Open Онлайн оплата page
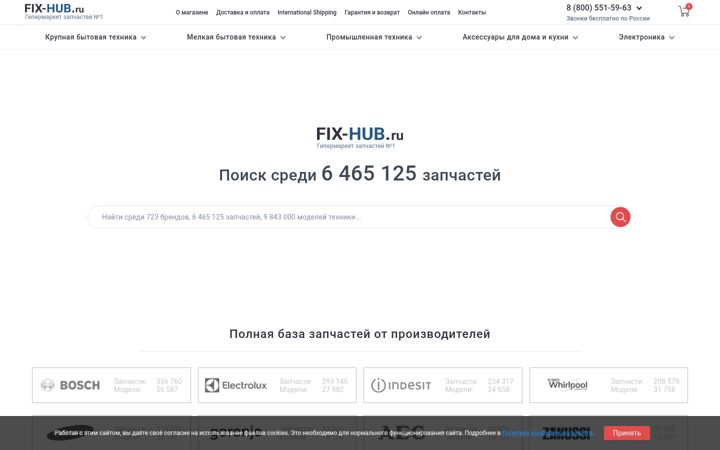This screenshot has height=450, width=720. [x=428, y=12]
